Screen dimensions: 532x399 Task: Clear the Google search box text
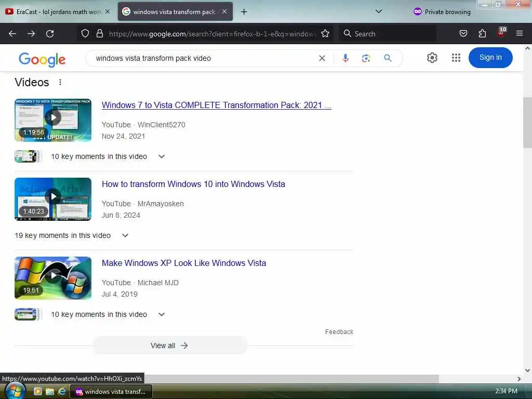(x=322, y=58)
